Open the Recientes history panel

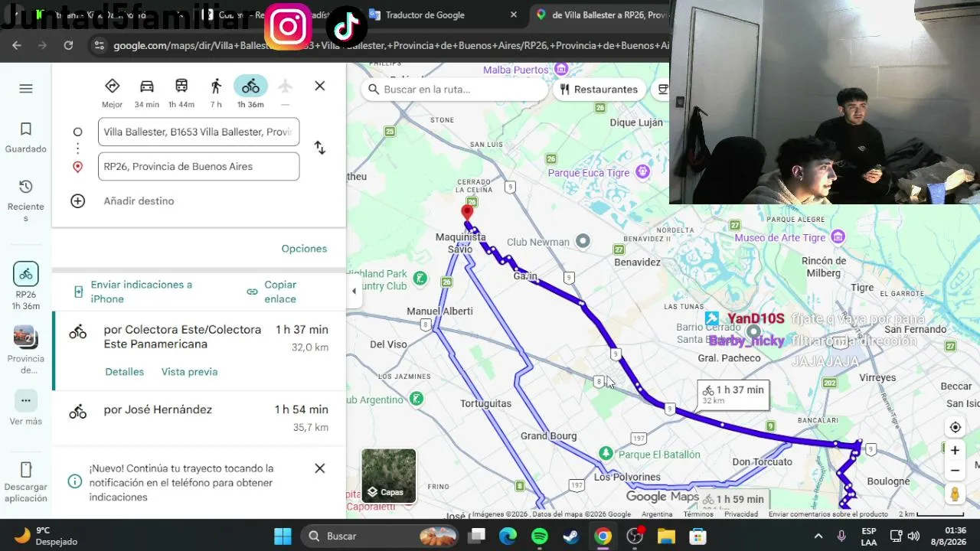coord(26,201)
